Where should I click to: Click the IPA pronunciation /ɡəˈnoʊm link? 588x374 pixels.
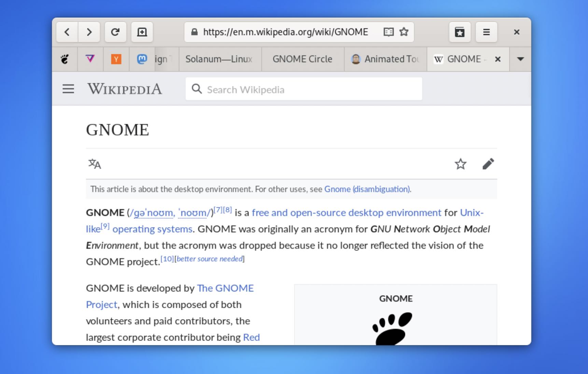[152, 213]
